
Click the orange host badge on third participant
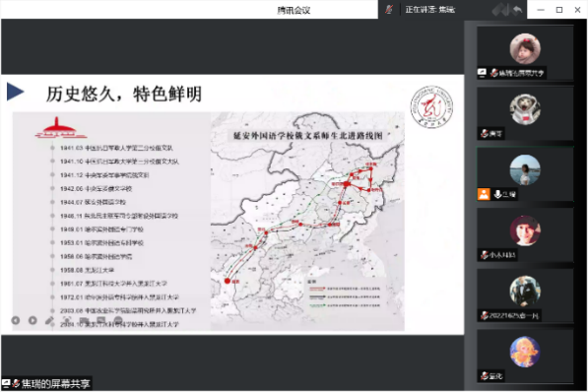[484, 194]
